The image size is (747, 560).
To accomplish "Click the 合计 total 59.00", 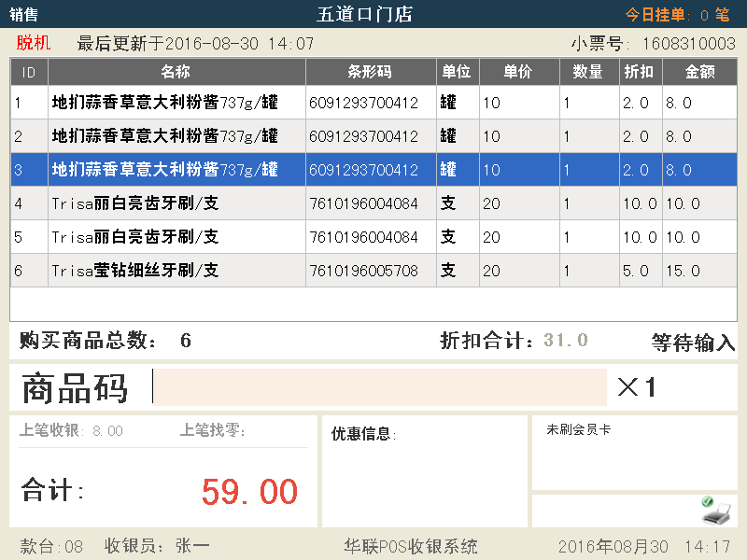I will [249, 492].
